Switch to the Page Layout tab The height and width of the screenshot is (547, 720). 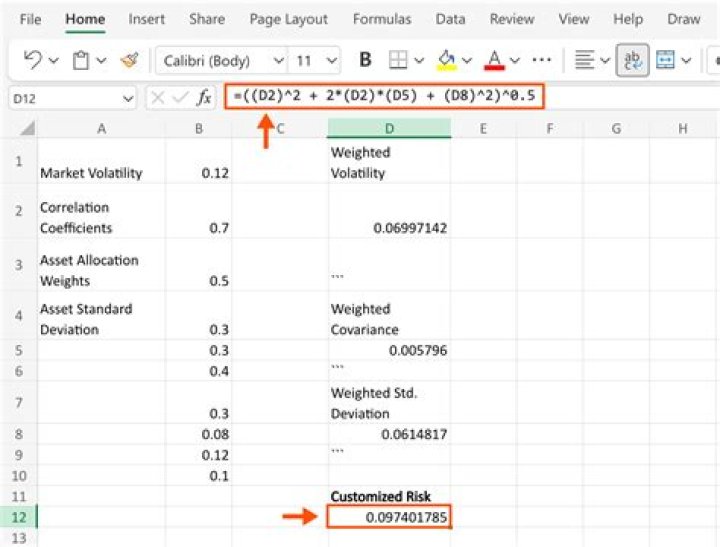288,19
